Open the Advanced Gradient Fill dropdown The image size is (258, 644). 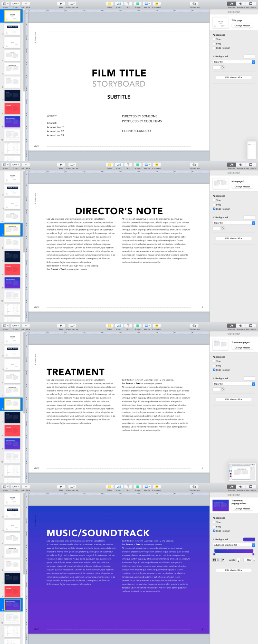click(x=234, y=545)
